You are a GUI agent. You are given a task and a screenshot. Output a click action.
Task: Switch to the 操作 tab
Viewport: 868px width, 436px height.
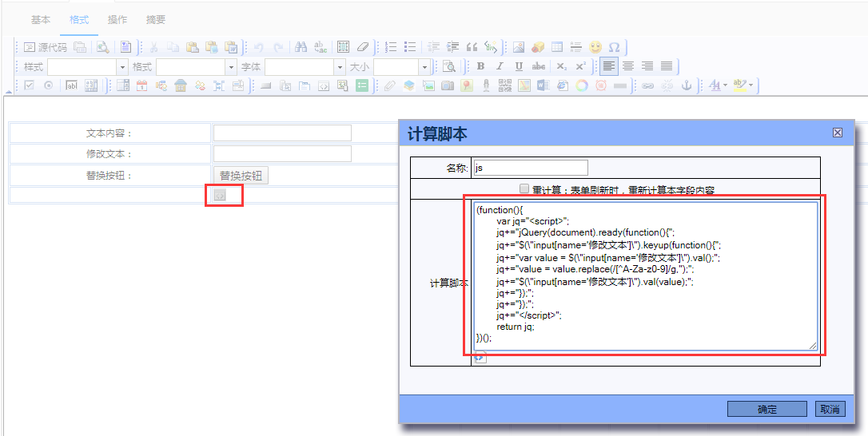click(x=117, y=20)
